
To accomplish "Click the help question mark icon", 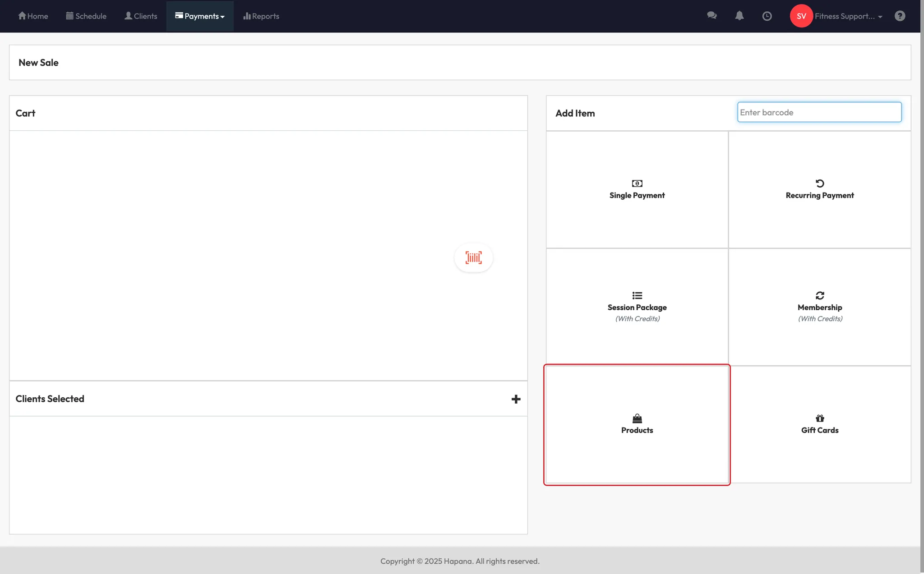I will (x=900, y=16).
